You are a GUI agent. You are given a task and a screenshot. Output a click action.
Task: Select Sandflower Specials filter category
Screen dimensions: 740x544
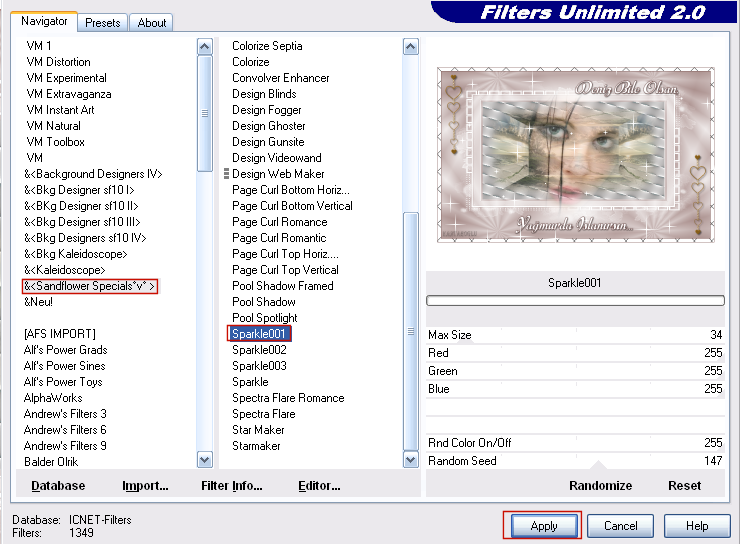tap(91, 286)
